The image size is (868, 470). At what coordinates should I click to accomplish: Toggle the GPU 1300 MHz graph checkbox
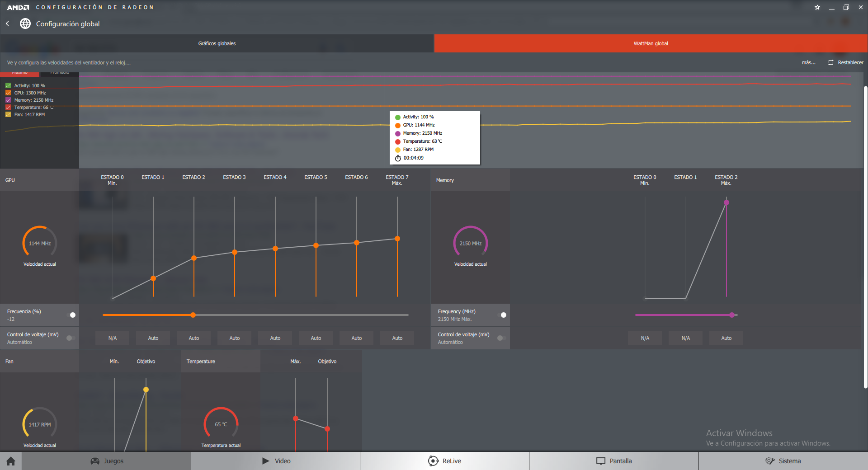[8, 93]
